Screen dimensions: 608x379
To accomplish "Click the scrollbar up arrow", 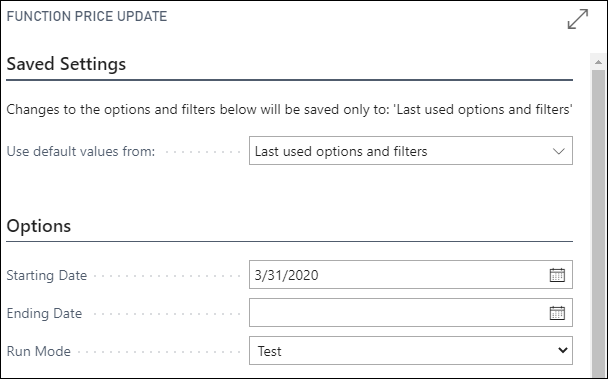I will (598, 62).
